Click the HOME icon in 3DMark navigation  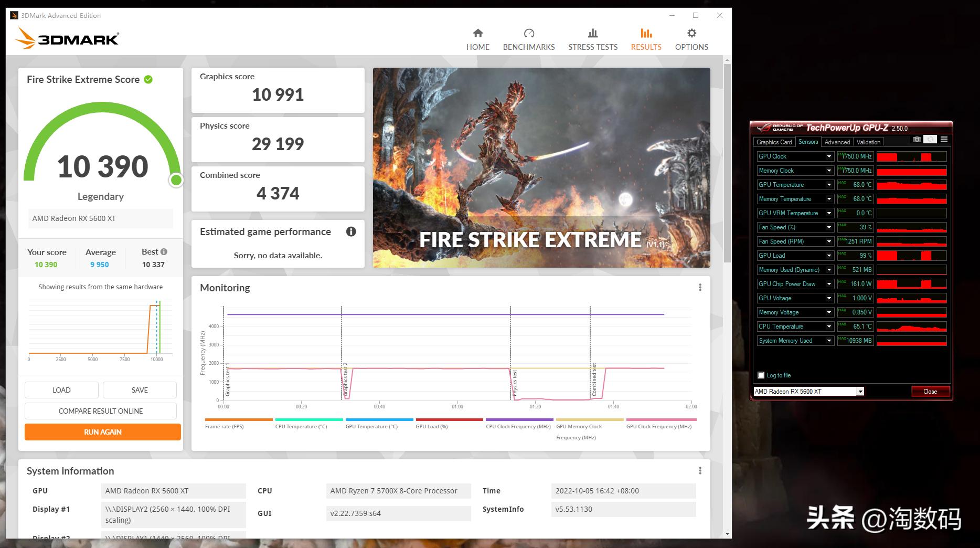click(477, 34)
